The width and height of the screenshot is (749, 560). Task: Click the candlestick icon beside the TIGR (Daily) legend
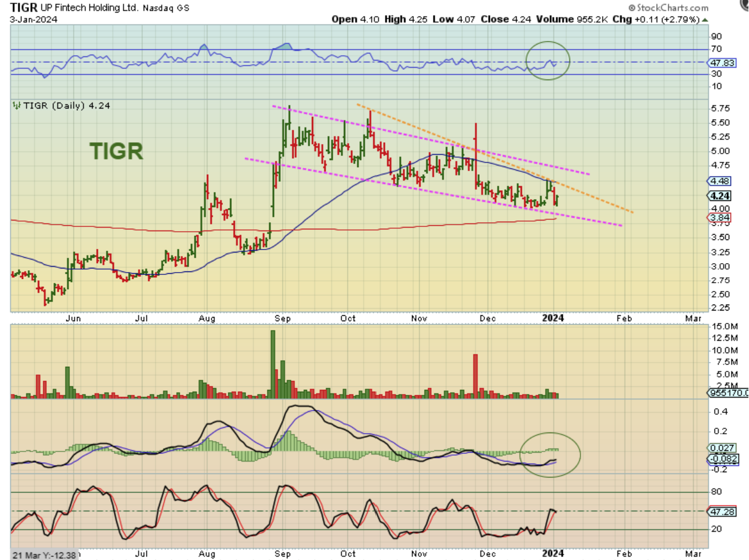17,105
